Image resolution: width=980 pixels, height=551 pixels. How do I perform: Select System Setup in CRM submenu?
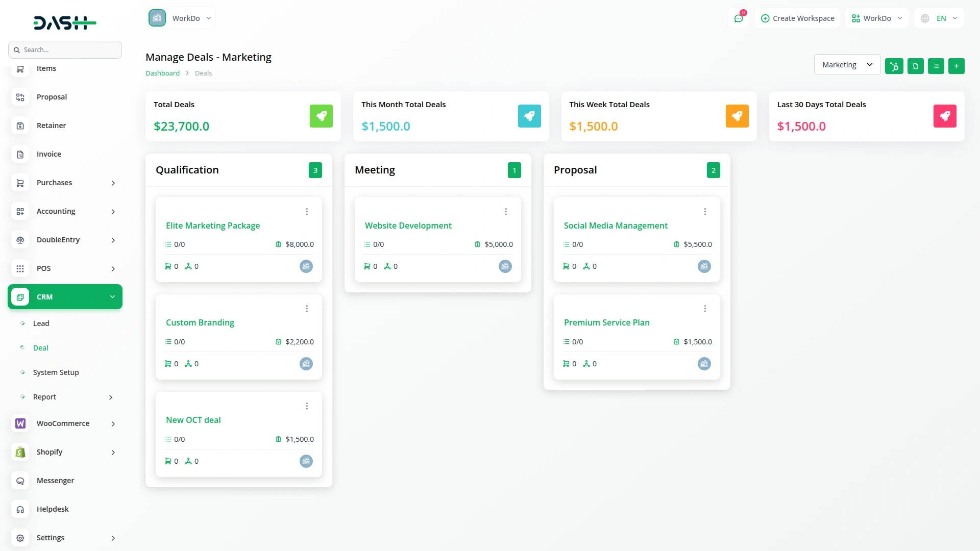pyautogui.click(x=56, y=372)
